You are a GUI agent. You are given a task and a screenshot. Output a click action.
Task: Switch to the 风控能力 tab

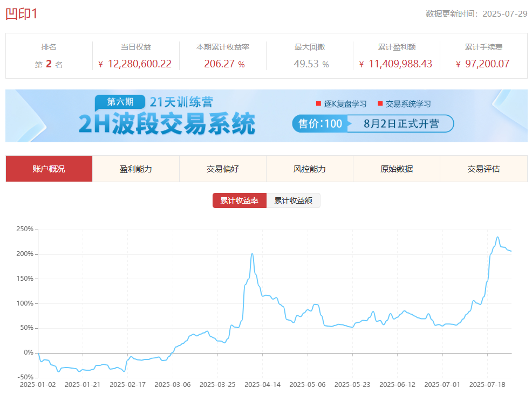309,169
